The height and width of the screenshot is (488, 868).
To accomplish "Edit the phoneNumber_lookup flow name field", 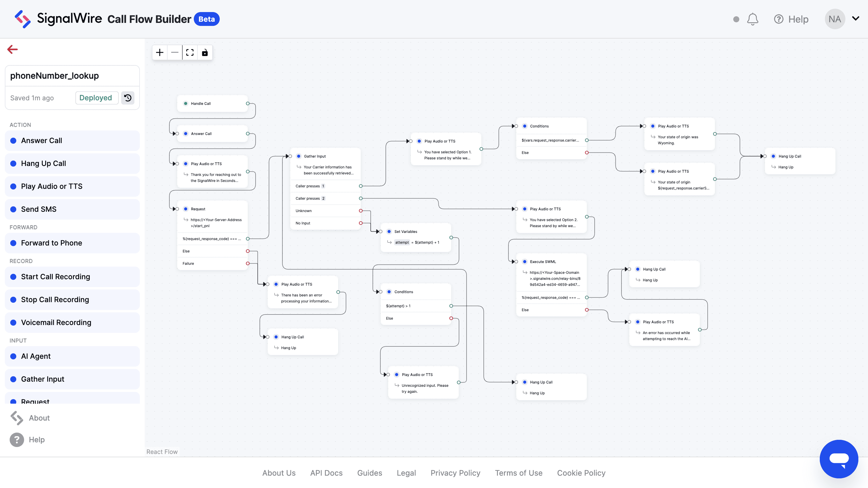I will click(72, 76).
